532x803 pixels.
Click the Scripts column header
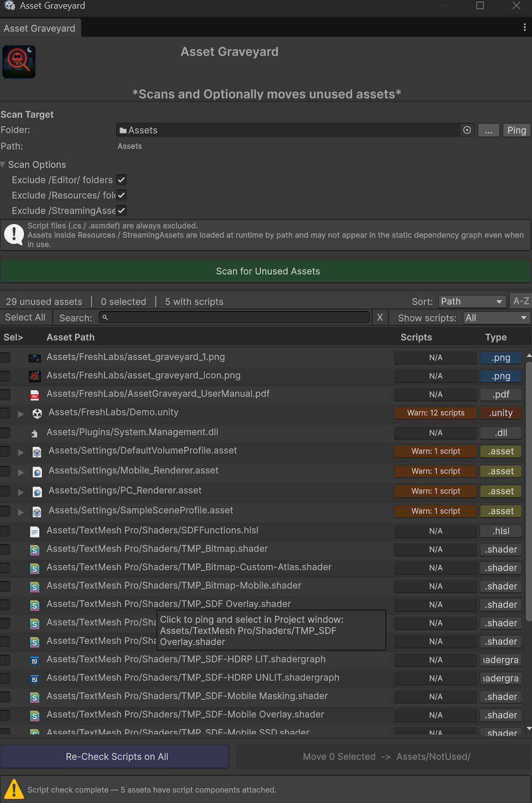416,337
